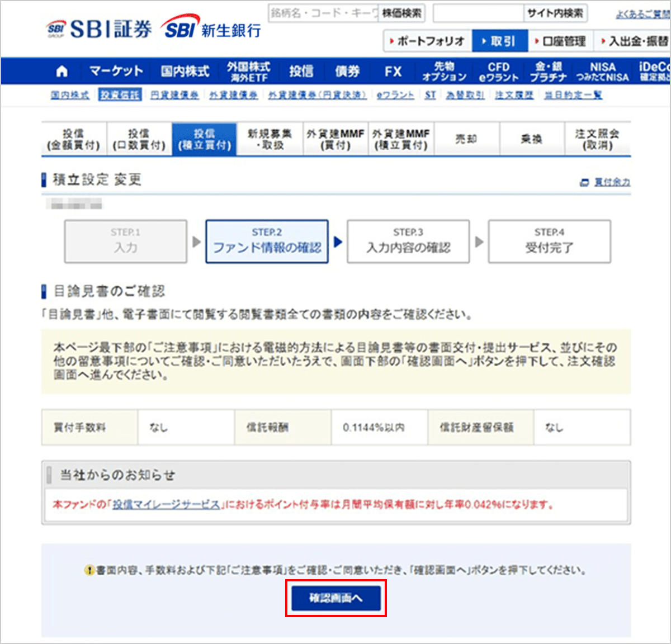Click the 株価検索 button

[x=401, y=13]
